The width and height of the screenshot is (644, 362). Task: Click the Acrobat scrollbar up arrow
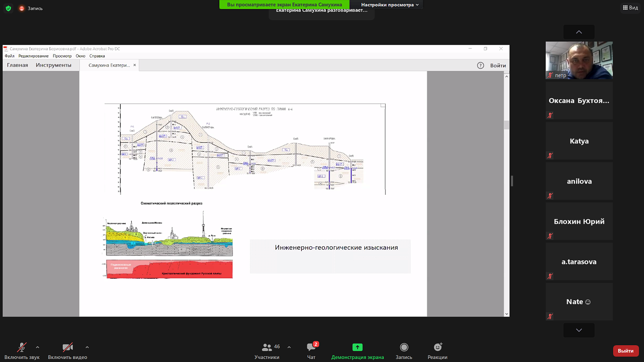point(507,76)
